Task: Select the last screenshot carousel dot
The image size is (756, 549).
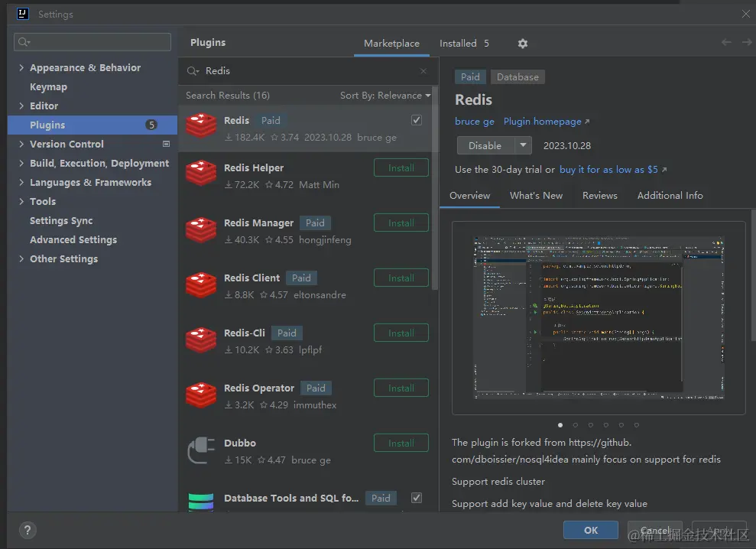Action: (x=637, y=425)
